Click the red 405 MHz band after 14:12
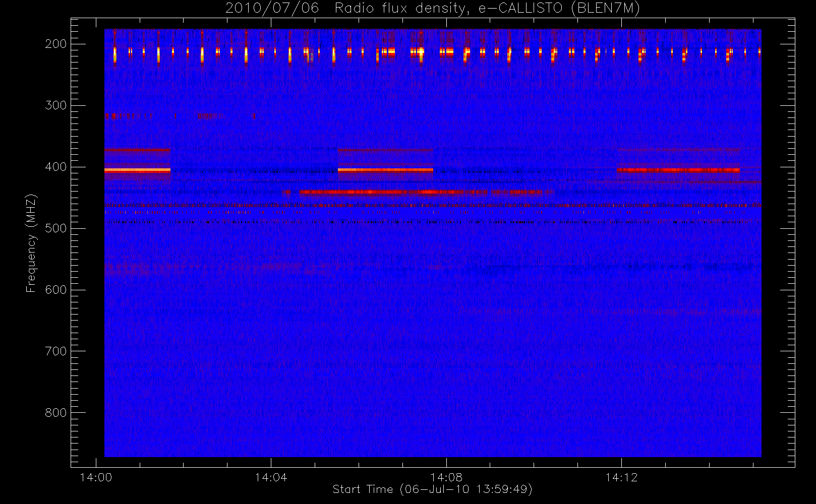The width and height of the screenshot is (816, 504). click(x=678, y=170)
